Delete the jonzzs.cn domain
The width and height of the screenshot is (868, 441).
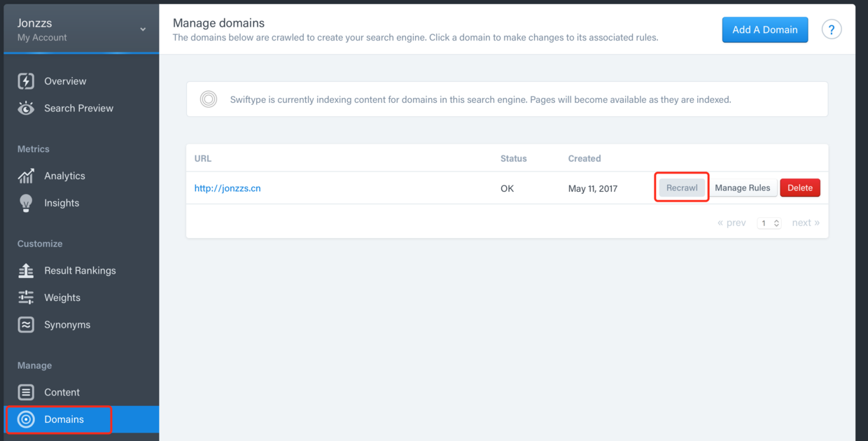click(x=800, y=188)
